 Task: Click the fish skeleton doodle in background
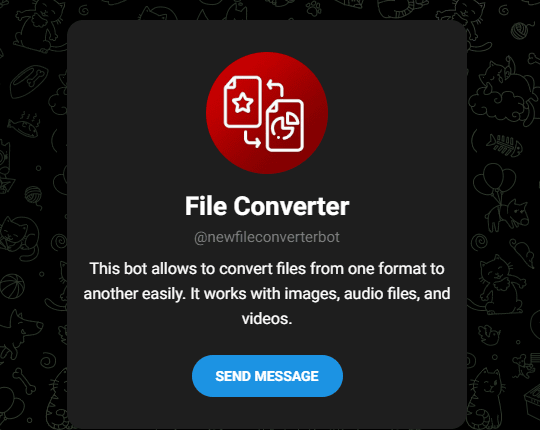pos(504,145)
